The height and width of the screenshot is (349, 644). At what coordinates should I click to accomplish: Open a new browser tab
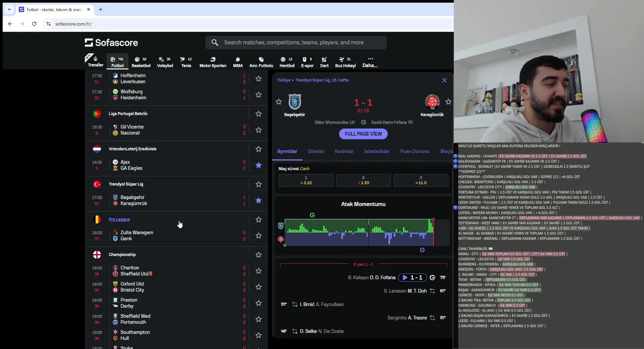pos(100,9)
